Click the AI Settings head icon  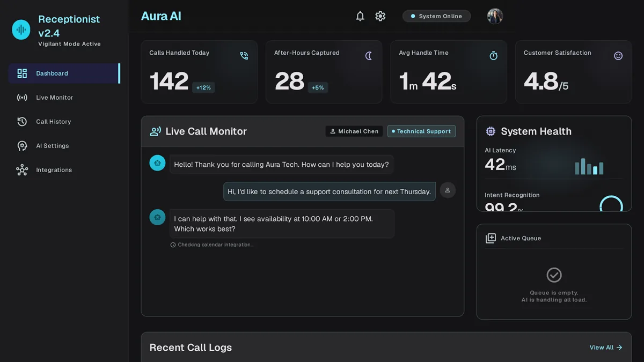tap(22, 146)
